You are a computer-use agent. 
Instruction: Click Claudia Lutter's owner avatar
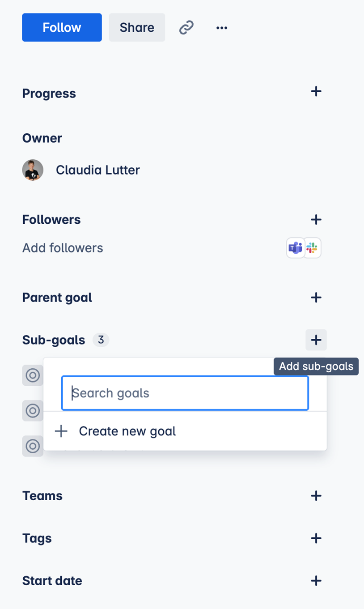click(x=33, y=170)
